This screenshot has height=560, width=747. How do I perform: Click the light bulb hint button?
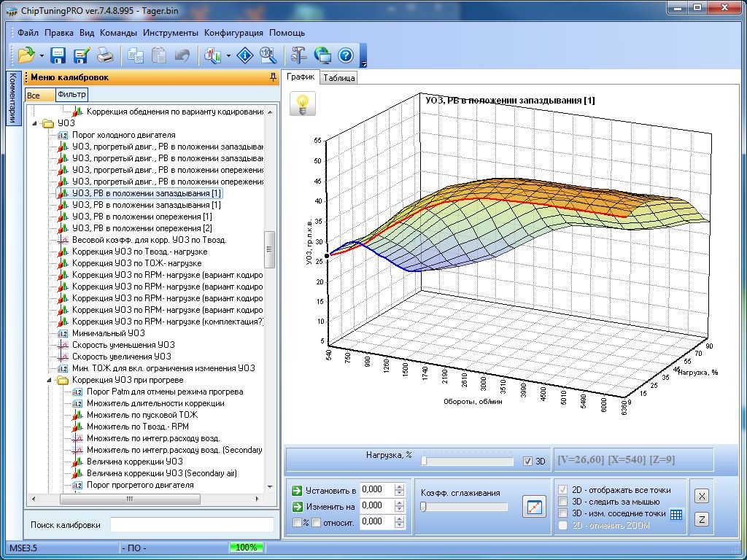click(x=303, y=104)
